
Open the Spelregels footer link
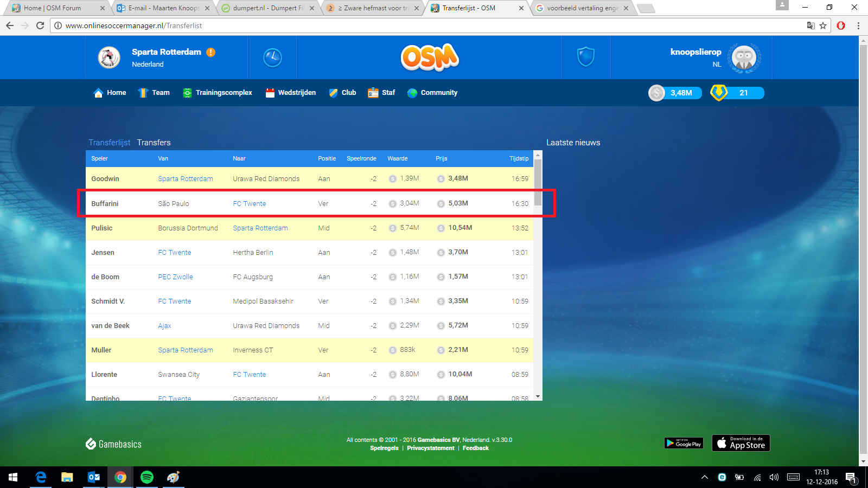tap(384, 448)
